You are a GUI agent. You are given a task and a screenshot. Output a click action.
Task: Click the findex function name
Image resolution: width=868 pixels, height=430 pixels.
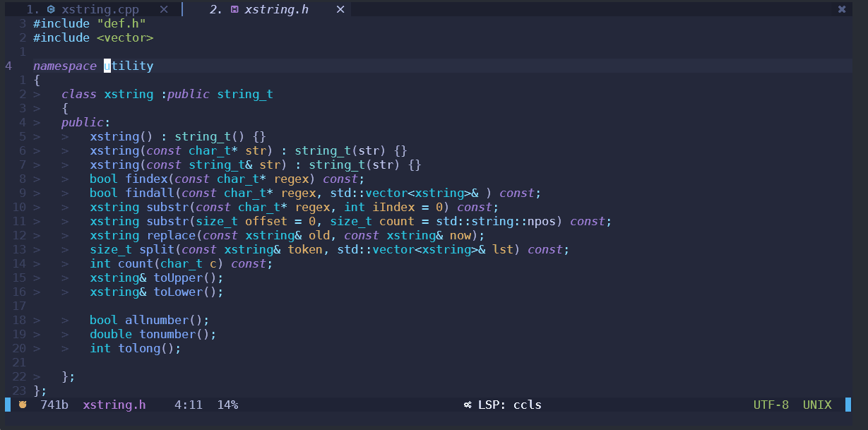(146, 179)
